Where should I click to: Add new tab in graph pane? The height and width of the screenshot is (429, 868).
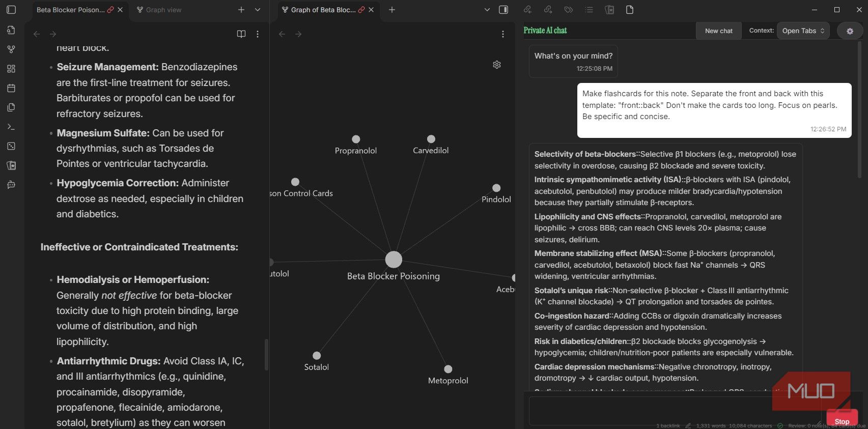click(x=392, y=10)
